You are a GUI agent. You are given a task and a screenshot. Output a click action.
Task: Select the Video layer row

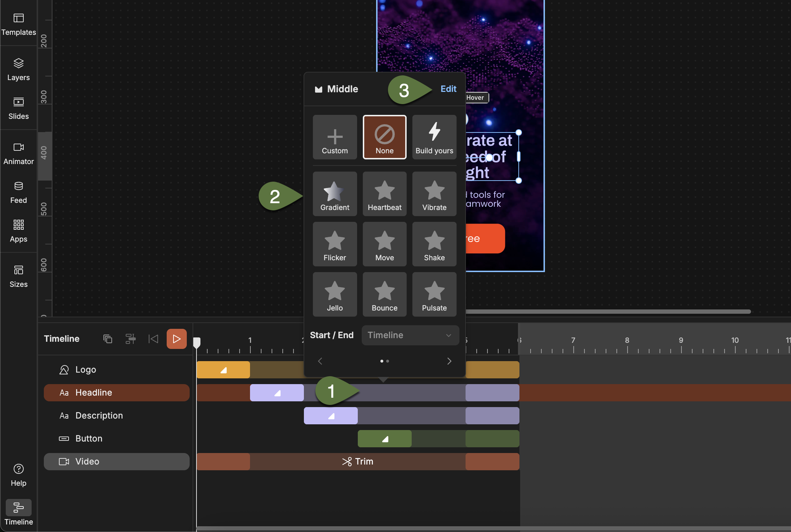pyautogui.click(x=117, y=462)
